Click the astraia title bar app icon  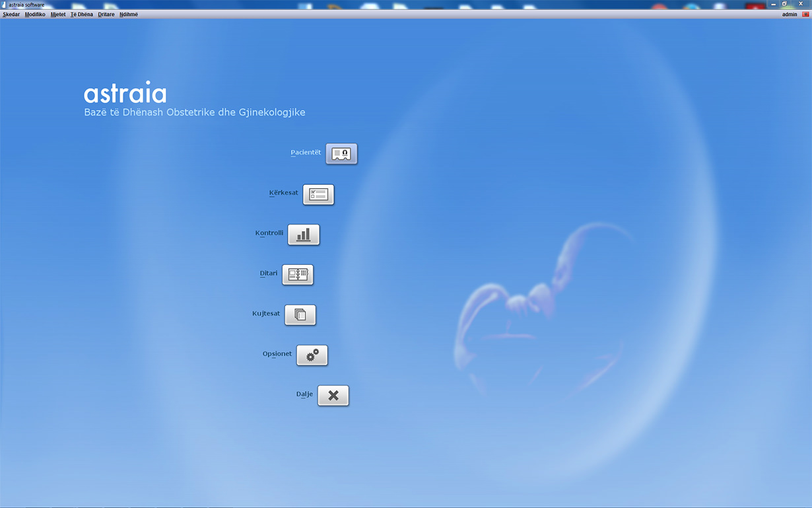pos(5,5)
